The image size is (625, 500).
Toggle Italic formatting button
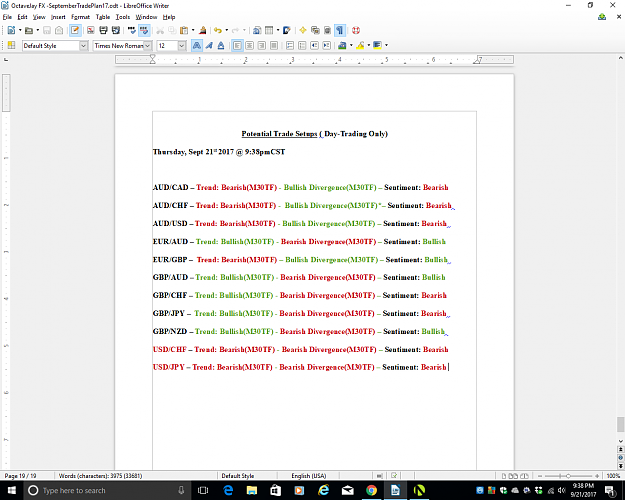[209, 45]
